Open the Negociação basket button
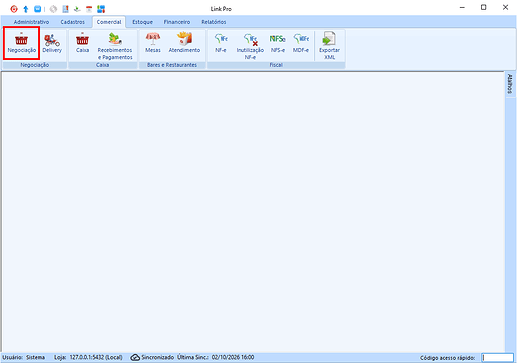This screenshot has height=363, width=517. (22, 43)
